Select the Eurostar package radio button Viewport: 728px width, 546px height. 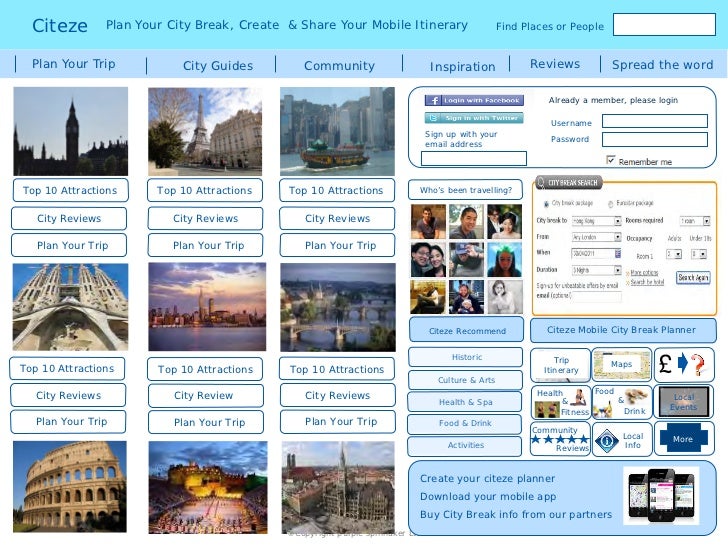click(611, 204)
